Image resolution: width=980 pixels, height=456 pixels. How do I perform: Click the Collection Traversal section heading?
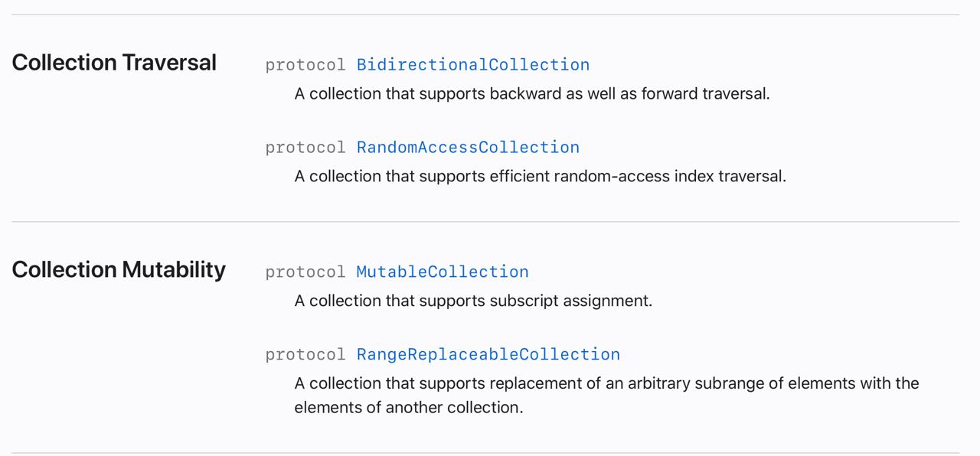point(114,63)
